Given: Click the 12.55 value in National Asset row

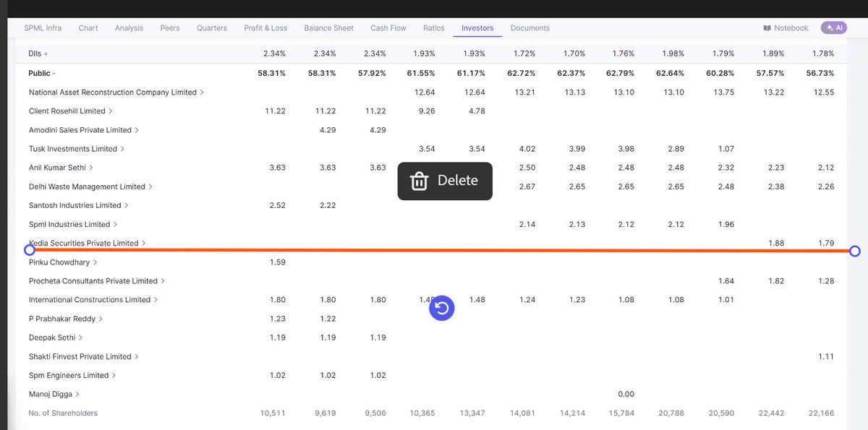Looking at the screenshot, I should (823, 93).
